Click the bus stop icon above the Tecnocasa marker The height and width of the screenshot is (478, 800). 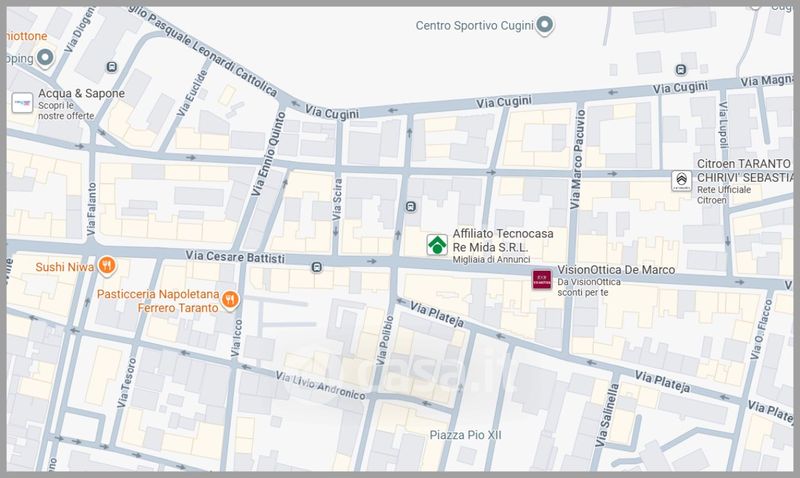(x=411, y=206)
